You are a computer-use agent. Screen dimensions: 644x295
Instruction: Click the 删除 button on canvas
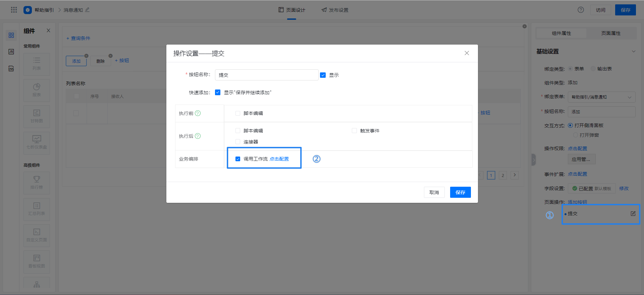tap(101, 61)
